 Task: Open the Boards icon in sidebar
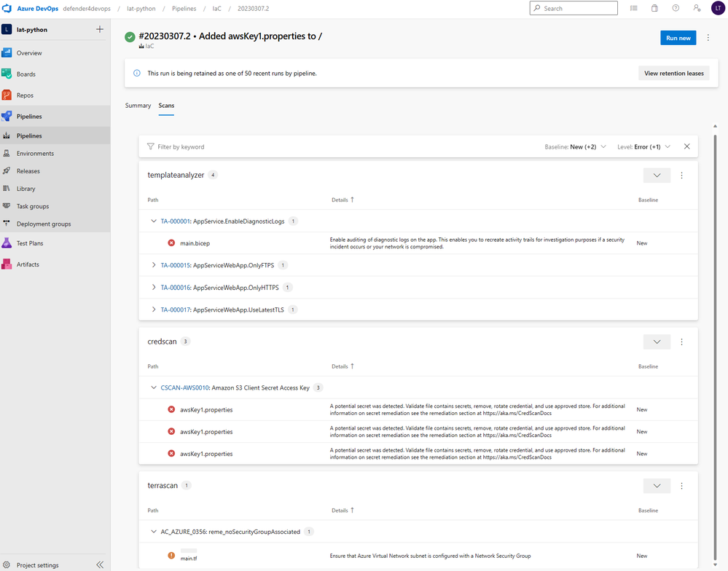[x=7, y=74]
